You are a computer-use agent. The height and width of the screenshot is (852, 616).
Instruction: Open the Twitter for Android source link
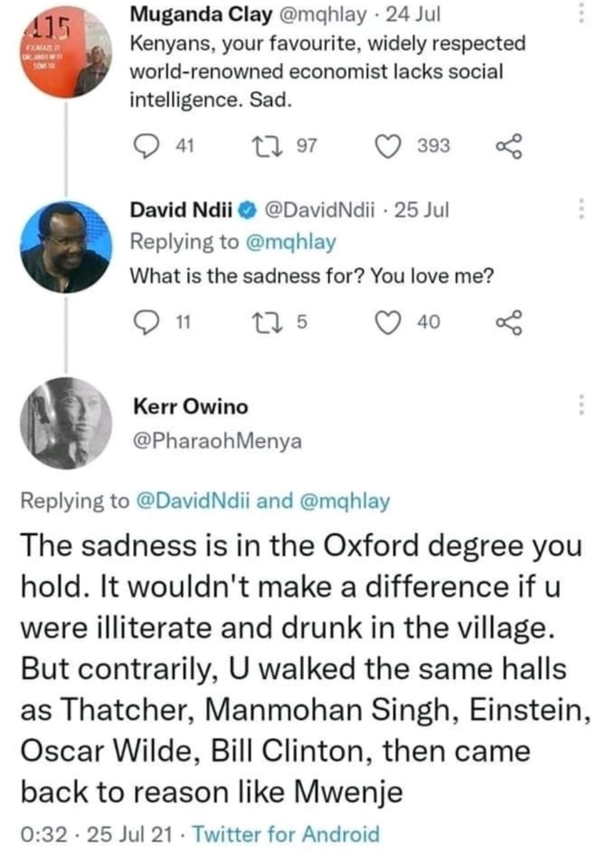(x=289, y=834)
